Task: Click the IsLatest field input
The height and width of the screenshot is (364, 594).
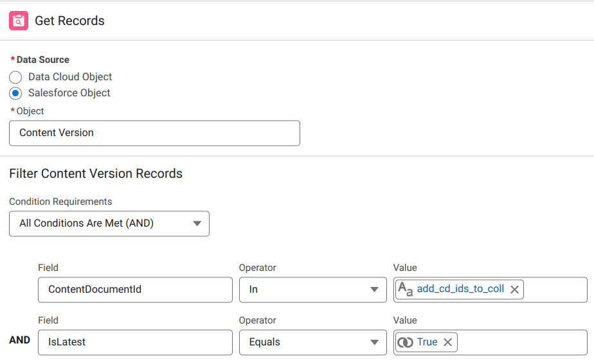Action: (135, 342)
